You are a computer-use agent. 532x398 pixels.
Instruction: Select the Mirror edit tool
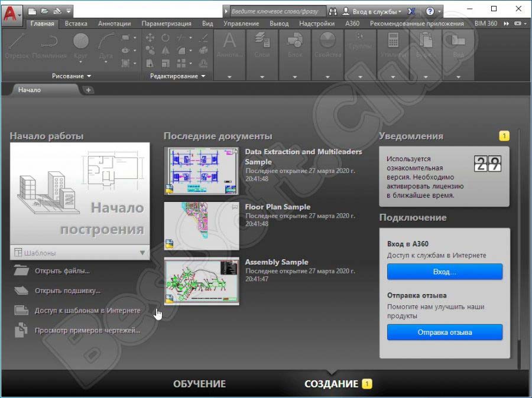coord(166,51)
